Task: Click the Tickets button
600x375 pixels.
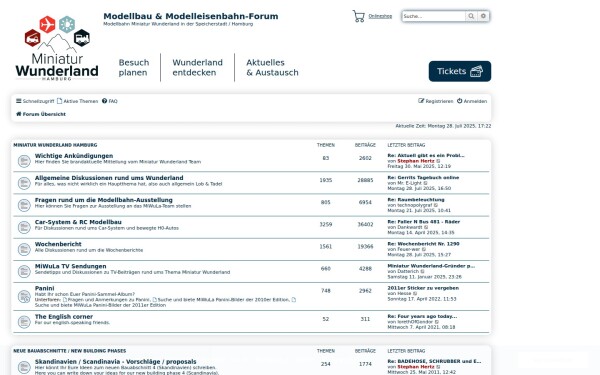Action: point(460,71)
